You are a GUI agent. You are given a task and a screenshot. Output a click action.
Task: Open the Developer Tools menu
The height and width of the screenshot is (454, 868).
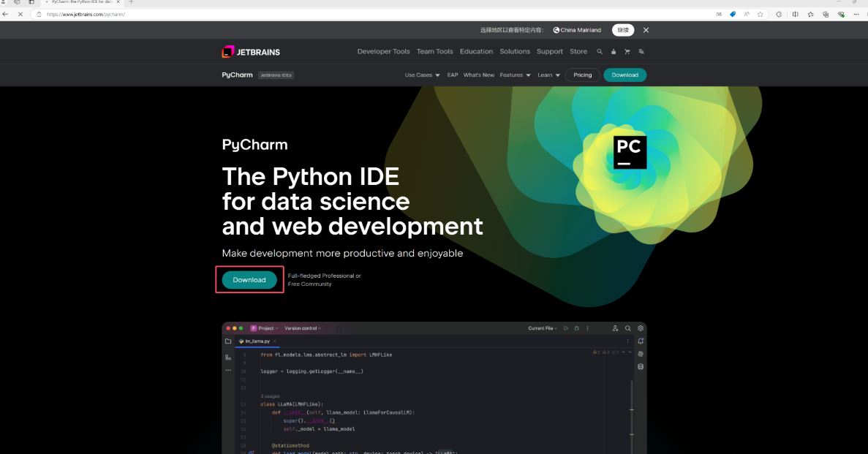point(383,52)
